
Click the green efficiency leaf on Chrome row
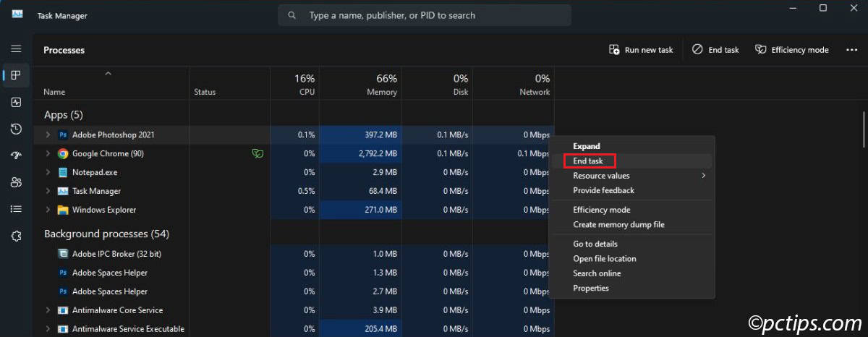click(257, 153)
